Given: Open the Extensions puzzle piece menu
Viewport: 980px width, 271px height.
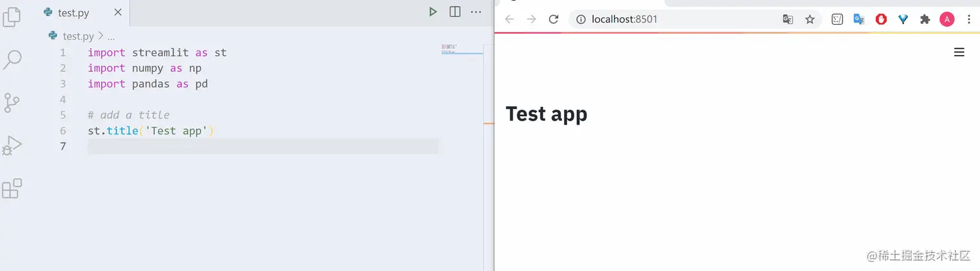Looking at the screenshot, I should pos(926,19).
